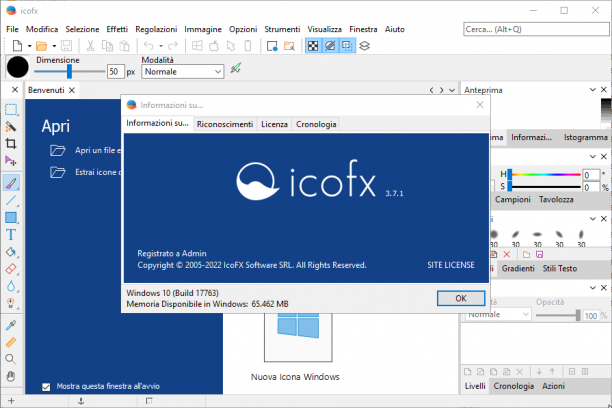Open the layers panel options chevron
The width and height of the screenshot is (612, 408).
pyautogui.click(x=592, y=288)
